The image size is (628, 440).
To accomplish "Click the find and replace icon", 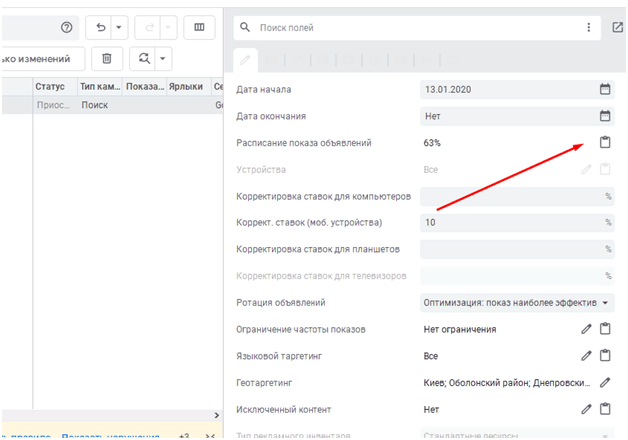I will (x=144, y=58).
